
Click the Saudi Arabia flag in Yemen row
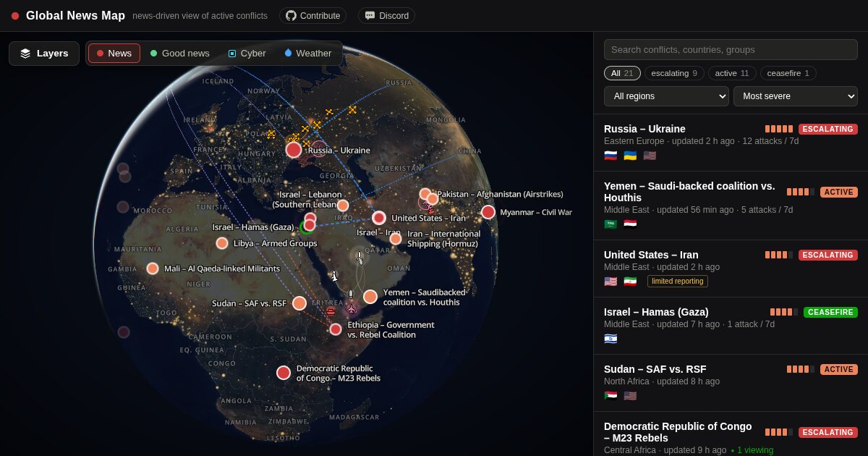(x=610, y=224)
